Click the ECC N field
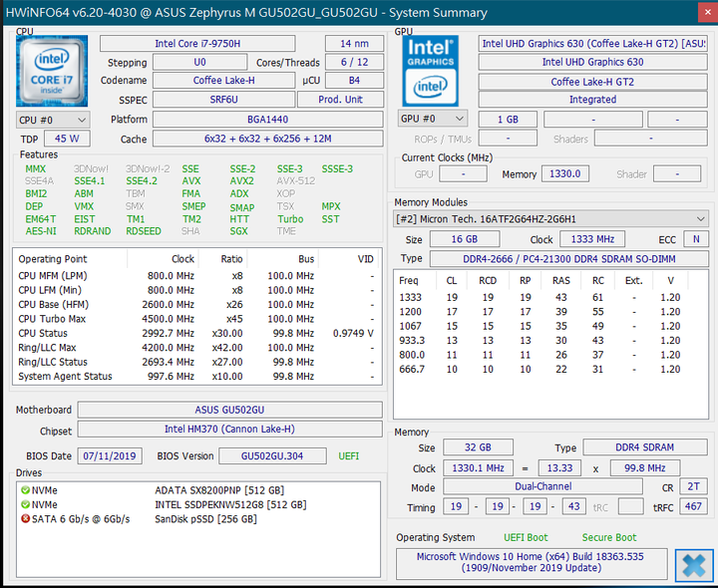Image resolution: width=718 pixels, height=588 pixels. (x=696, y=239)
